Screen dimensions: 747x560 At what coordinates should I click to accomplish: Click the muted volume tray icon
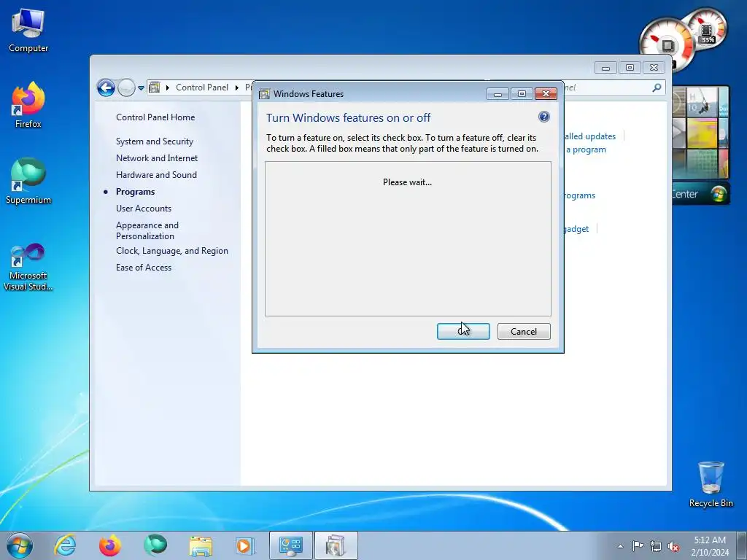(673, 546)
